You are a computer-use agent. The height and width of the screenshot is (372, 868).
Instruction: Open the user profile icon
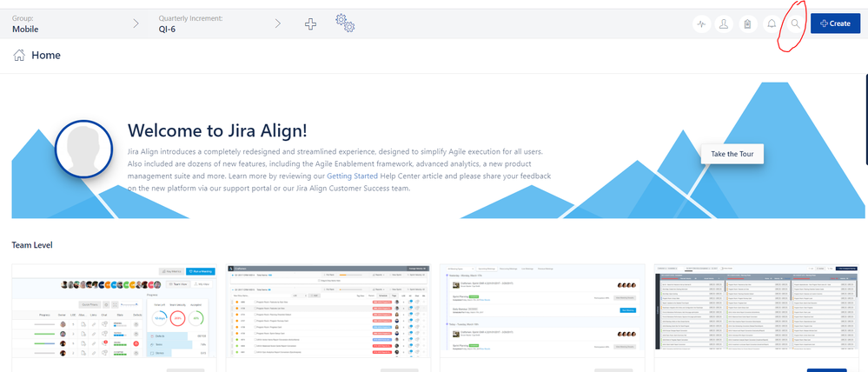pos(724,23)
